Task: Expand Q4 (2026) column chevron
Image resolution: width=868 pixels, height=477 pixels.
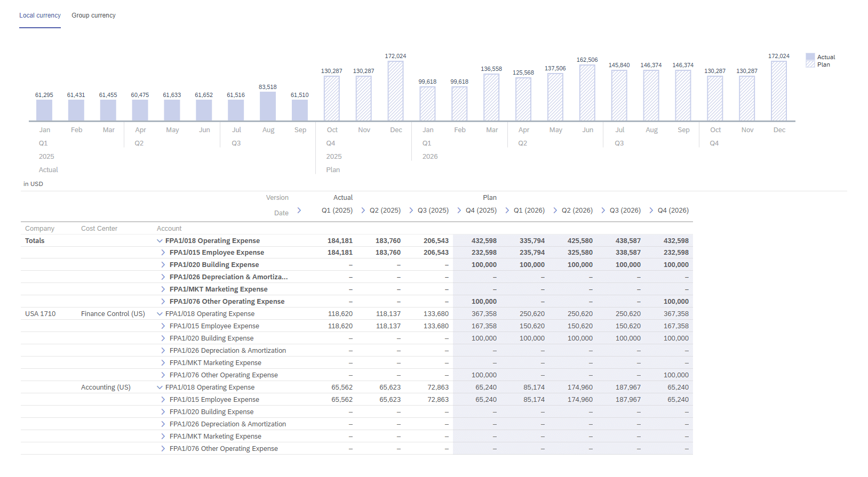Action: (651, 211)
